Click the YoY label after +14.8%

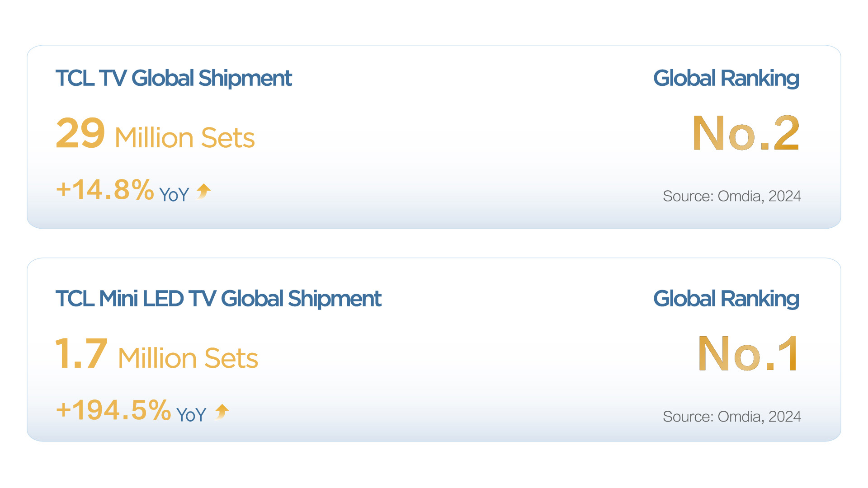tap(174, 195)
